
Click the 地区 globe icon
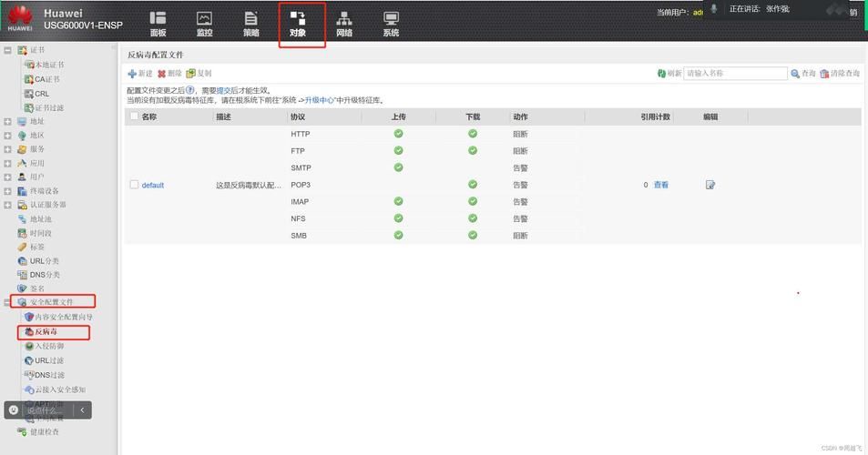[22, 135]
